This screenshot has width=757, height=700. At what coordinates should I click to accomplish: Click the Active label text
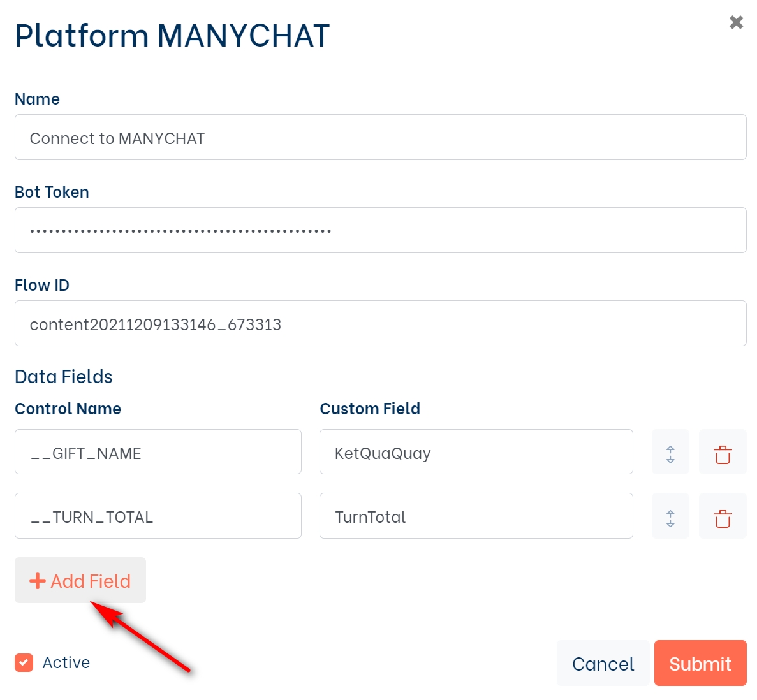click(66, 663)
